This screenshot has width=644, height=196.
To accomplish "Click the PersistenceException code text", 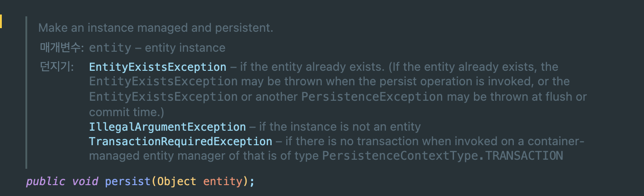I will 372,97.
